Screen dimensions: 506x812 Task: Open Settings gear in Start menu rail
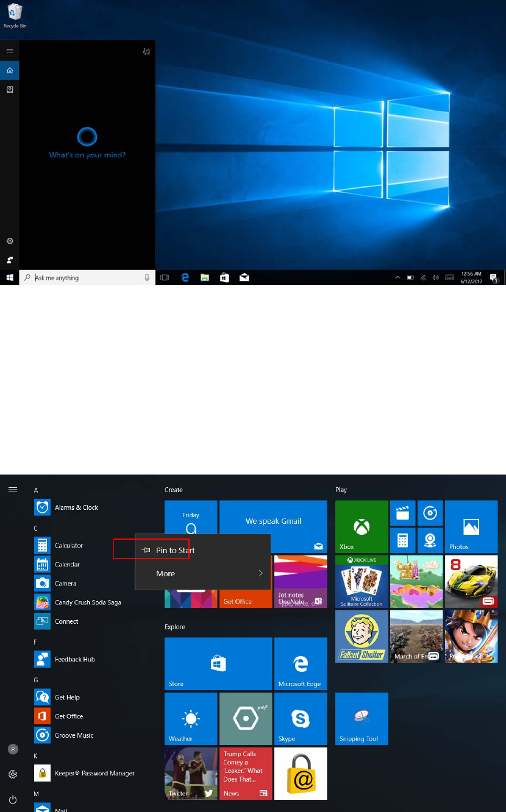[x=13, y=774]
